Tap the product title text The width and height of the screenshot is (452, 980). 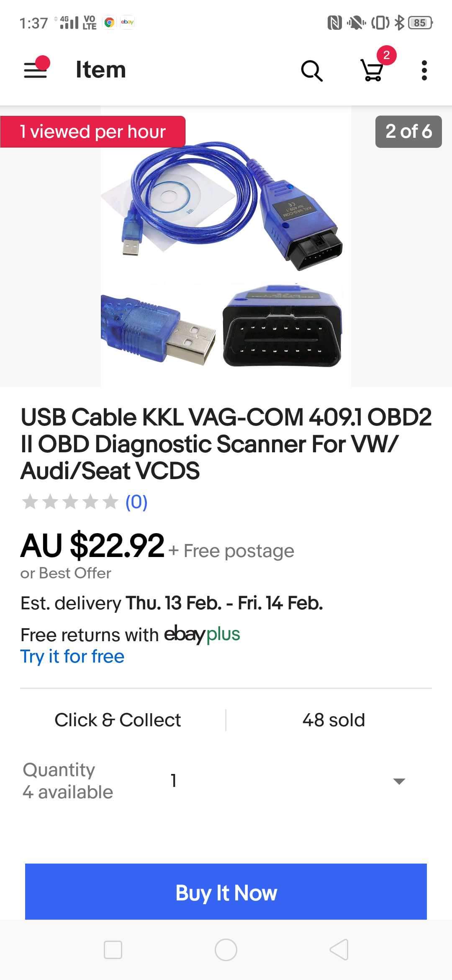click(226, 444)
